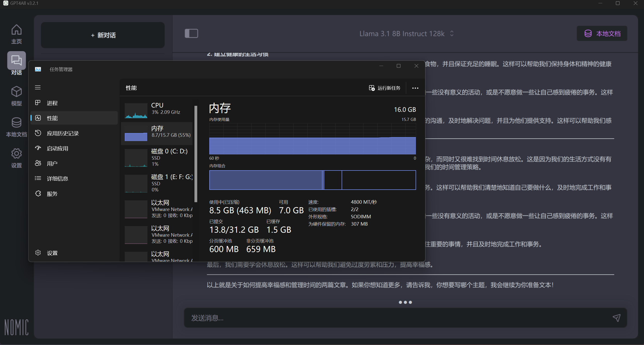Screen dimensions: 644x345
Task: Click the send message paper-plane icon
Action: [616, 318]
